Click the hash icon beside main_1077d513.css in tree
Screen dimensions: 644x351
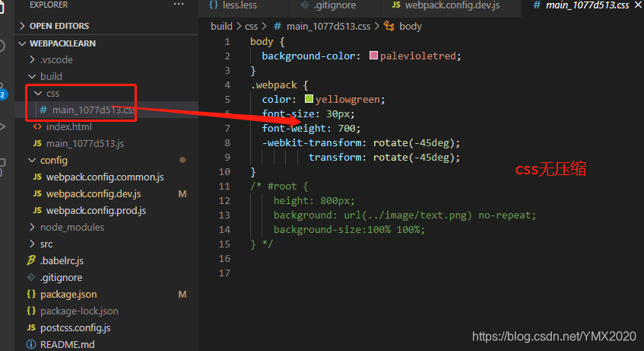click(43, 110)
